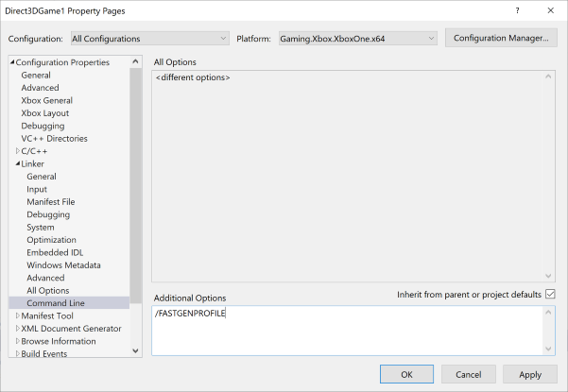The width and height of the screenshot is (568, 392).
Task: Expand the Build Events node
Action: pyautogui.click(x=18, y=353)
